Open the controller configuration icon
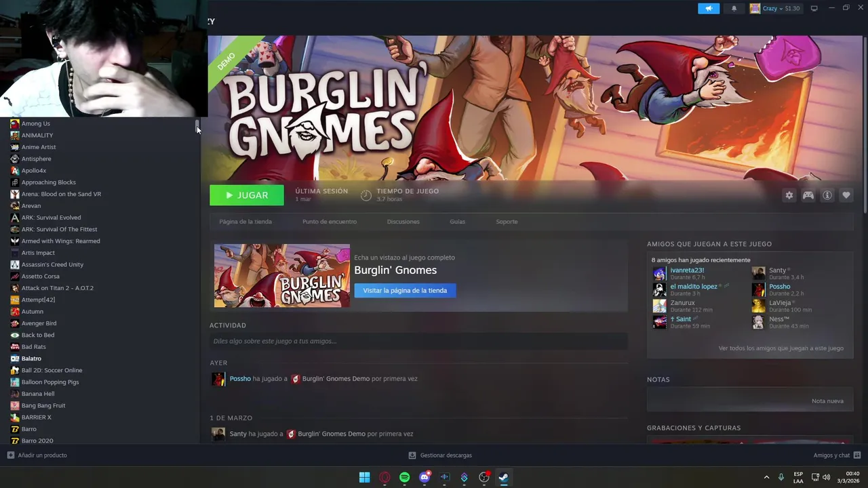The width and height of the screenshot is (868, 488). click(x=808, y=195)
